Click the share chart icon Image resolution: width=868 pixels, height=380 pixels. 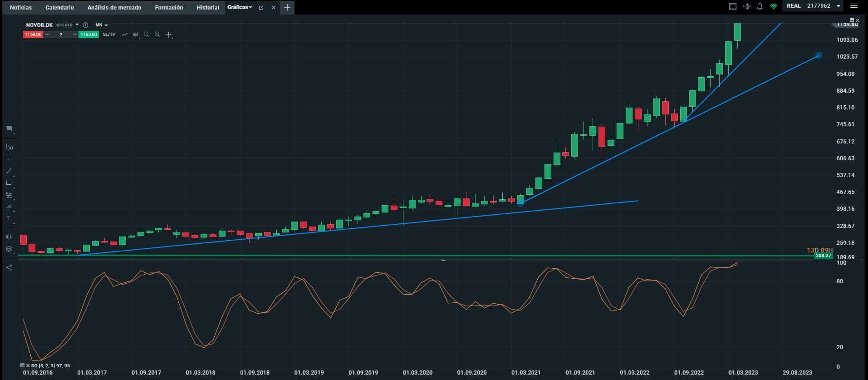point(9,268)
